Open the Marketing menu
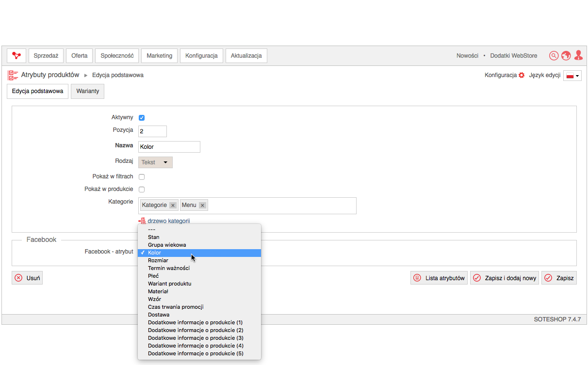The width and height of the screenshot is (588, 365). coord(160,56)
